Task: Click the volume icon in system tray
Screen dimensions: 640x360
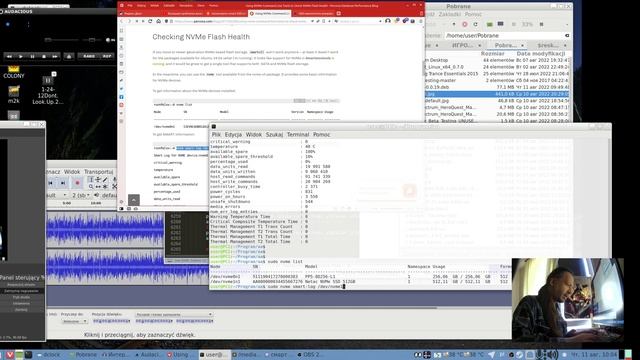Action: [x=553, y=355]
